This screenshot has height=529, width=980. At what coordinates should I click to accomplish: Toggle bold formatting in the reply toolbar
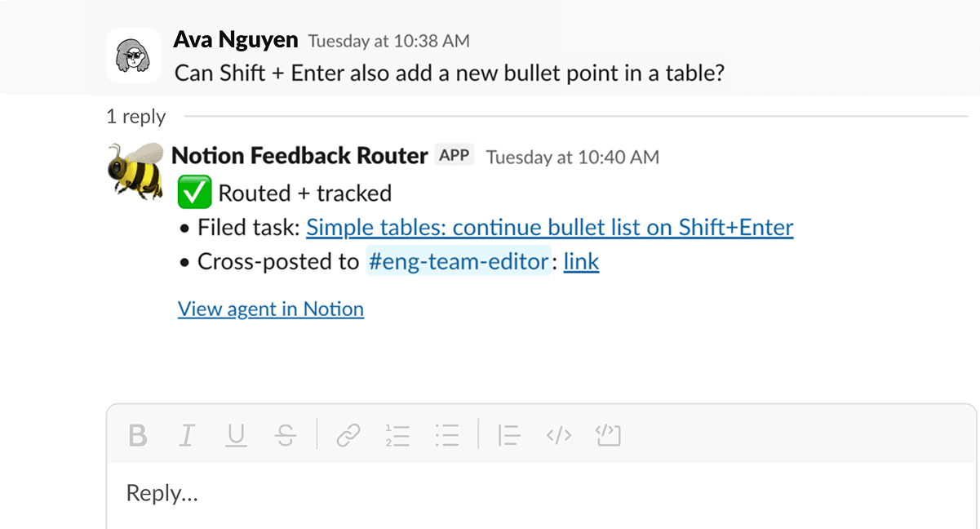click(x=137, y=436)
